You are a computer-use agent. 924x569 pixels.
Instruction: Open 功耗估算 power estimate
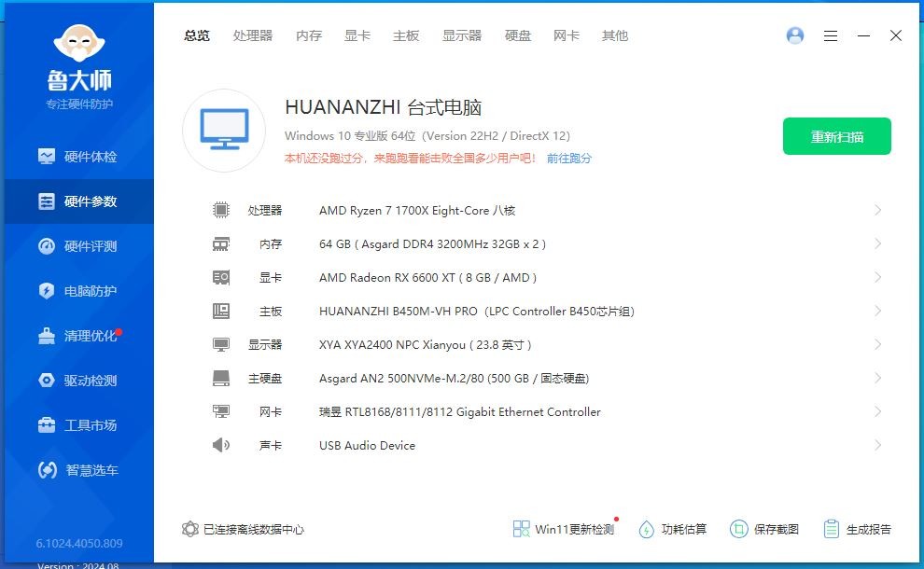(672, 529)
